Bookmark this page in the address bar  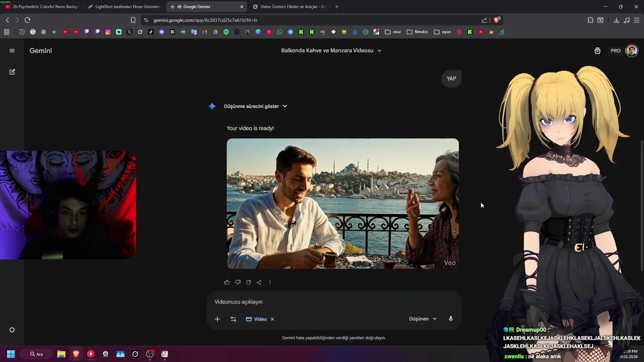click(x=133, y=20)
